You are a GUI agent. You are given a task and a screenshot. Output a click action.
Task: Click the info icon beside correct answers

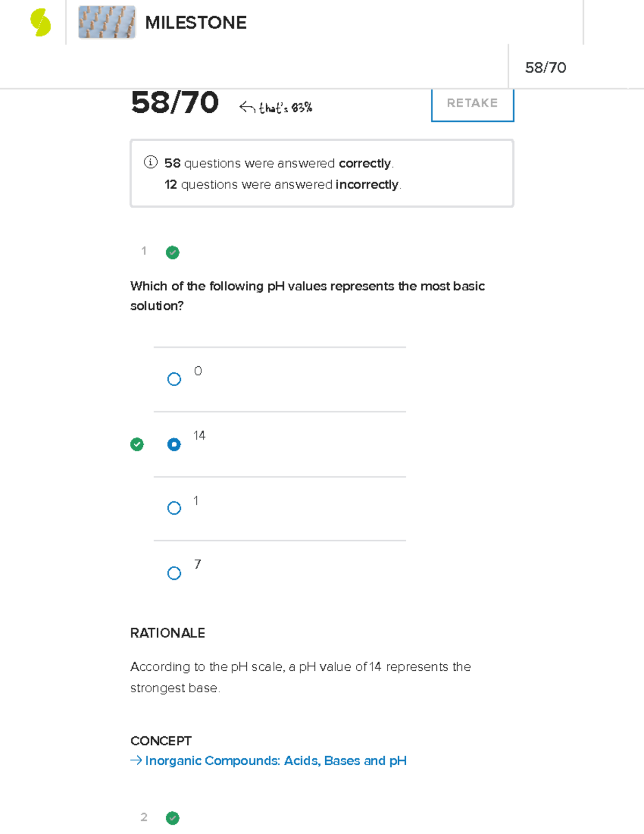click(x=150, y=162)
